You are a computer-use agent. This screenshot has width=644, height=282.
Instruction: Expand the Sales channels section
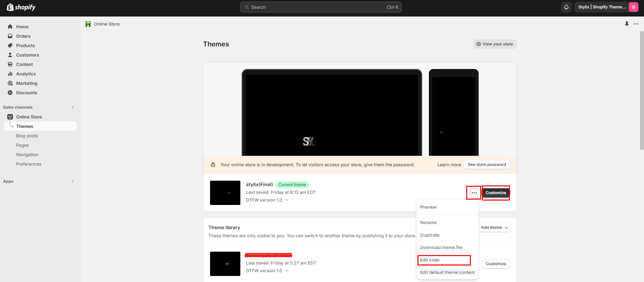pyautogui.click(x=73, y=107)
